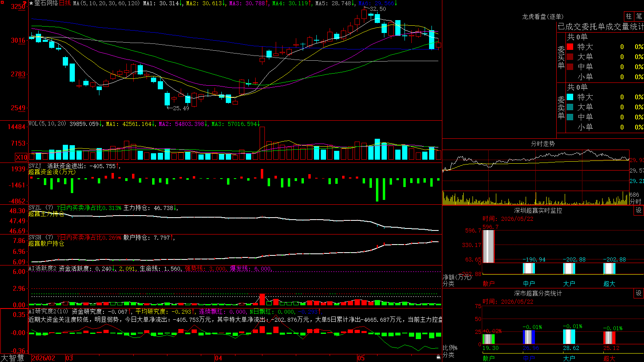Click the 分时走势 panel title

pos(543,144)
